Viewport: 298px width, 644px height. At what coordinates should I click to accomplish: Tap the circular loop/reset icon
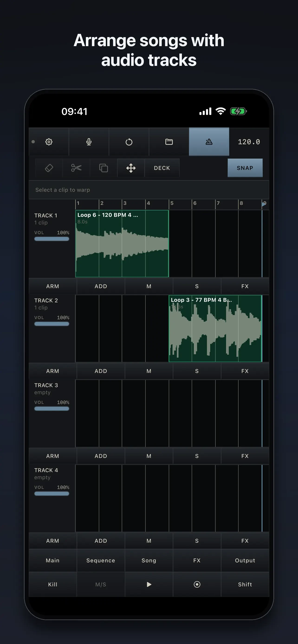pos(129,142)
